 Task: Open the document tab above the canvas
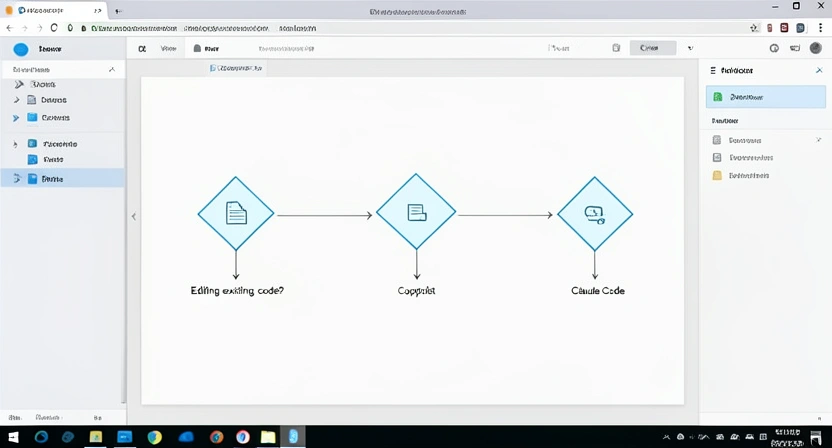236,68
